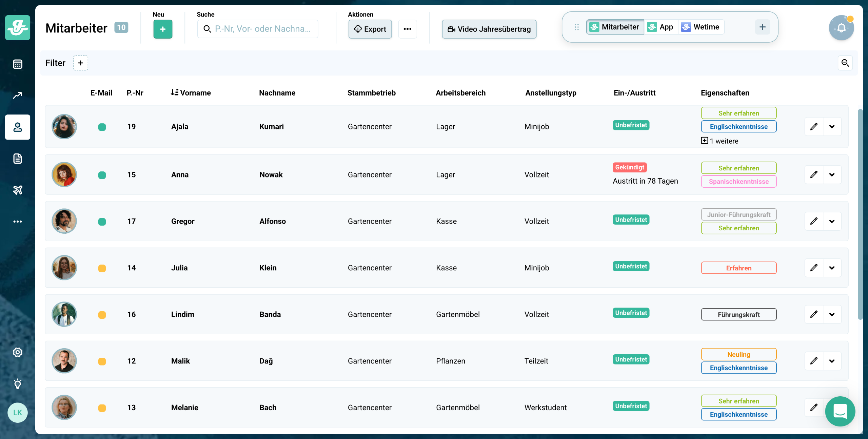This screenshot has width=868, height=439.
Task: Open the statistics trend arrow icon
Action: point(18,96)
